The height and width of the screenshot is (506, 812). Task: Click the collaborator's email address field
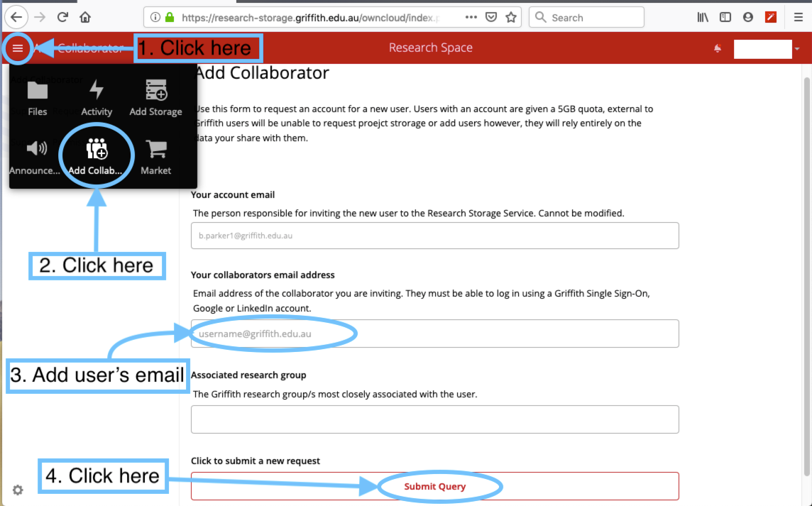click(x=434, y=334)
